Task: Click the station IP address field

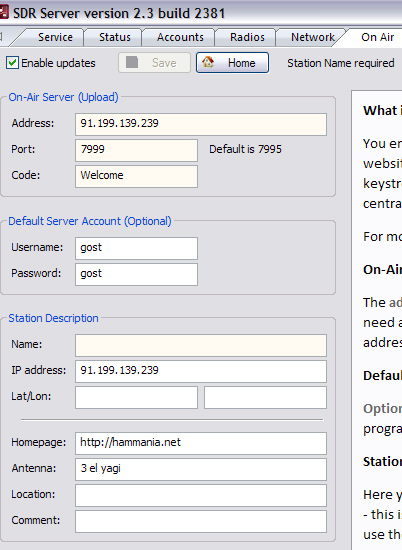Action: [201, 371]
